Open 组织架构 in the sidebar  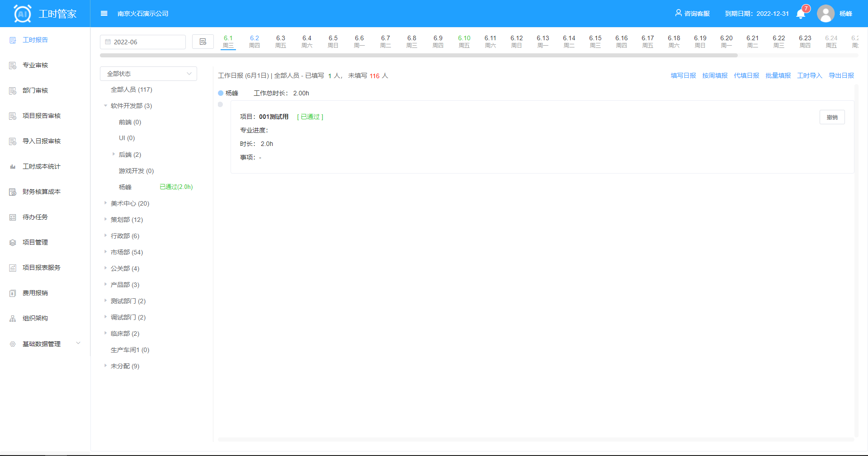pyautogui.click(x=35, y=318)
